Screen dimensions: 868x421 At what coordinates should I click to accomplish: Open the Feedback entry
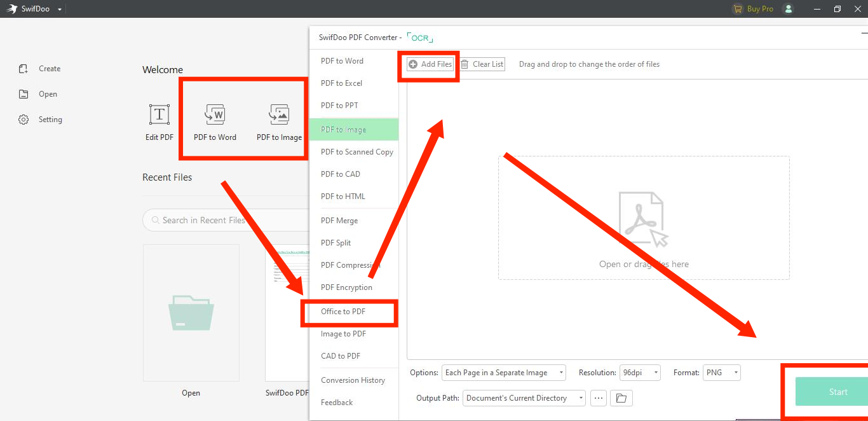[354, 403]
